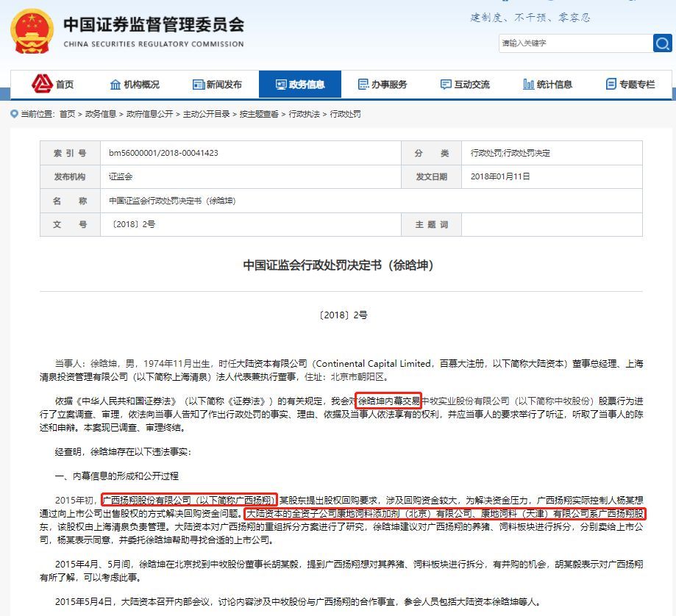
Task: Open 主动公开目录 breadcrumb link
Action: click(x=206, y=114)
